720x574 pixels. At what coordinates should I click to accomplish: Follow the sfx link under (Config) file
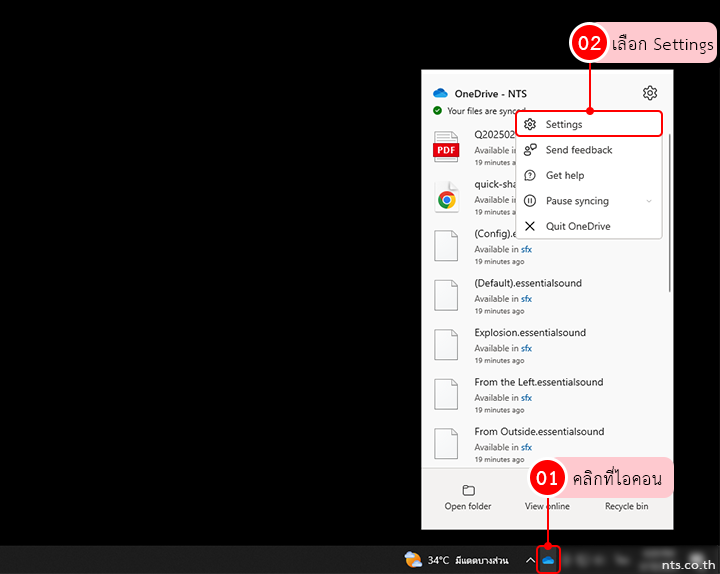(526, 249)
